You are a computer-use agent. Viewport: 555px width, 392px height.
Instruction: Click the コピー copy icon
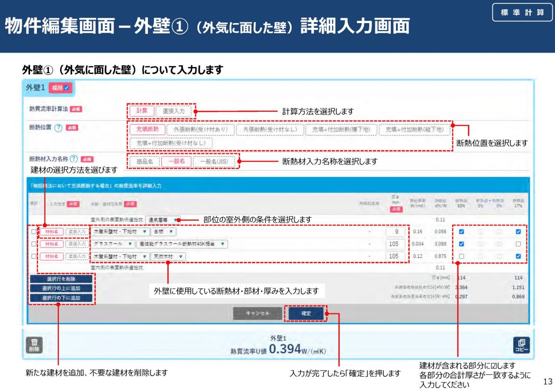[x=522, y=345]
